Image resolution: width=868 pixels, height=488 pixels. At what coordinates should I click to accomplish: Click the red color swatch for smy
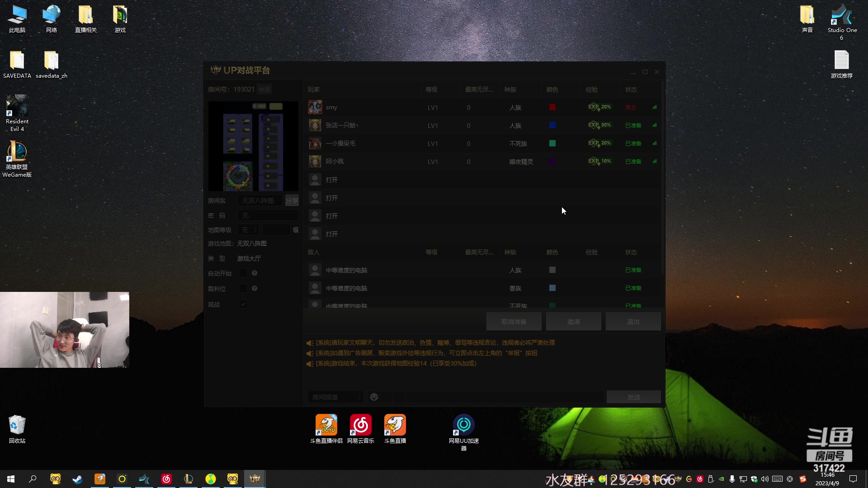coord(552,107)
